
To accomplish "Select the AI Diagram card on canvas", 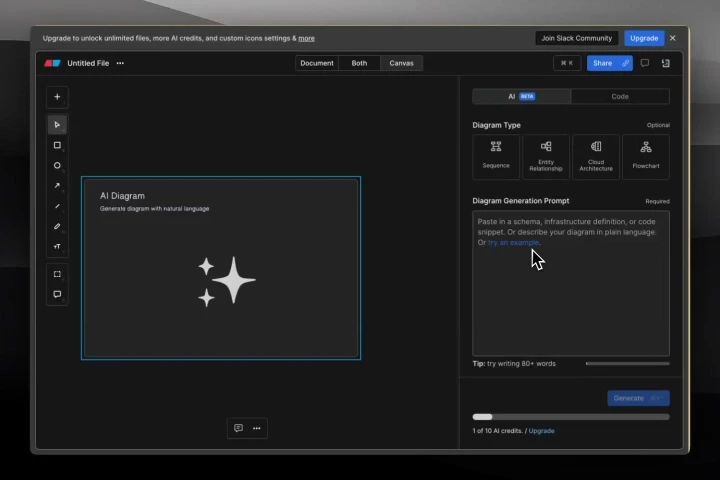I will point(221,268).
